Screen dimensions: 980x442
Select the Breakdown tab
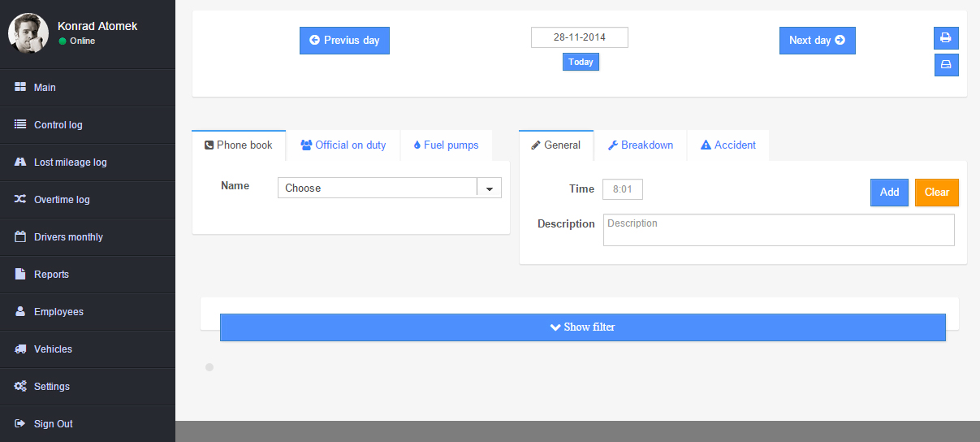641,145
